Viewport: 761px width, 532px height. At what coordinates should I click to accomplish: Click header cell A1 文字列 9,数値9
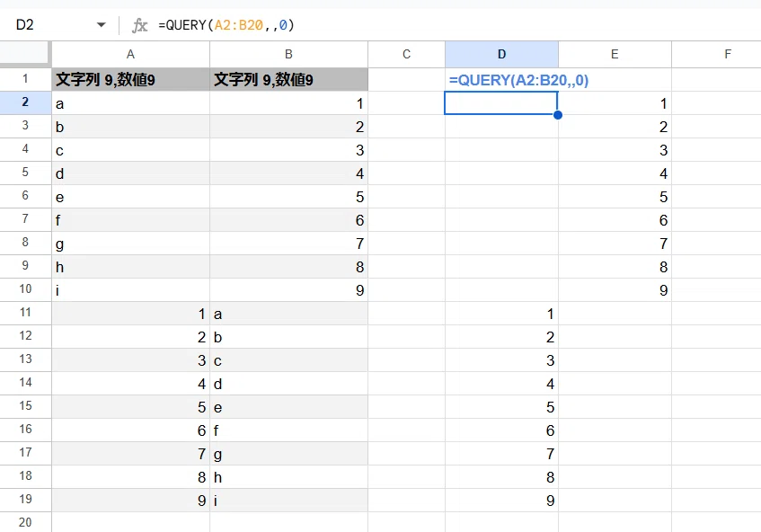(130, 79)
